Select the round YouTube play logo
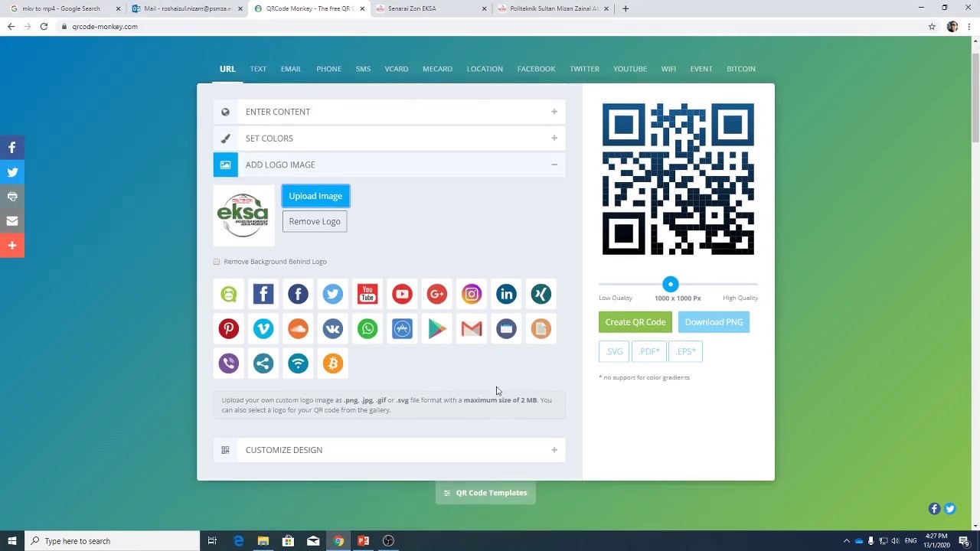The width and height of the screenshot is (980, 551). coord(402,294)
